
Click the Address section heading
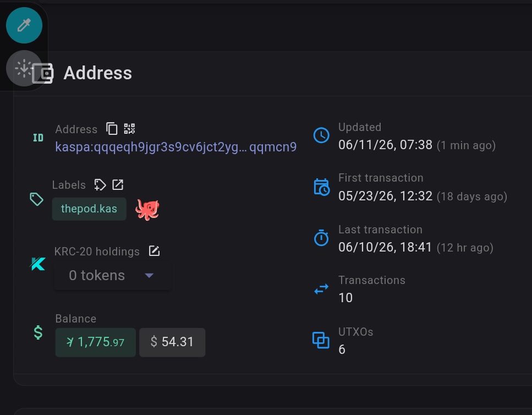click(98, 73)
